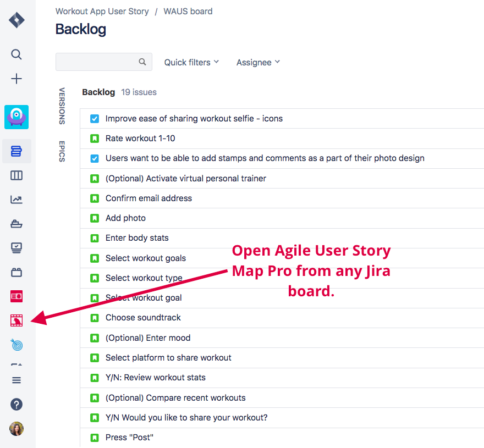Open the hamburger menu icon in sidebar
The image size is (484, 448).
16,380
